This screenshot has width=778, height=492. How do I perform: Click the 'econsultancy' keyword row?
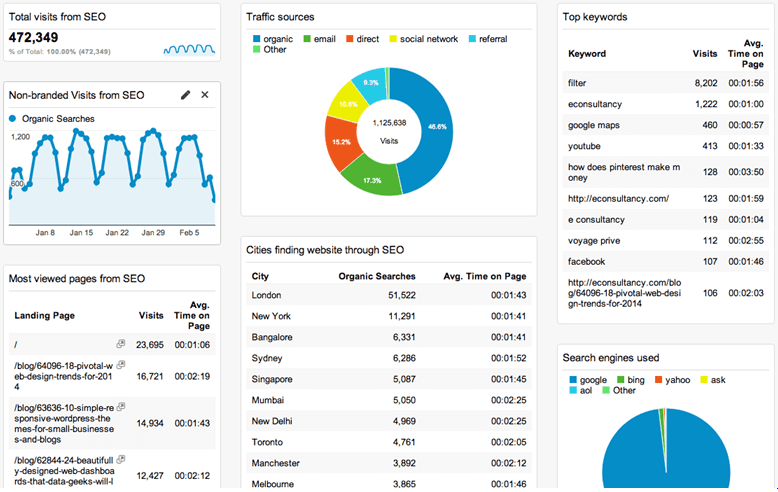666,104
